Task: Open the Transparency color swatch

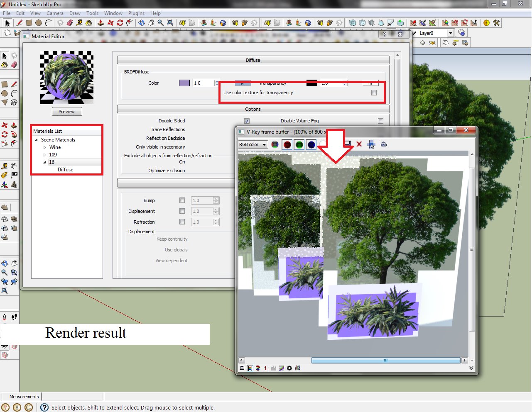Action: click(x=311, y=83)
